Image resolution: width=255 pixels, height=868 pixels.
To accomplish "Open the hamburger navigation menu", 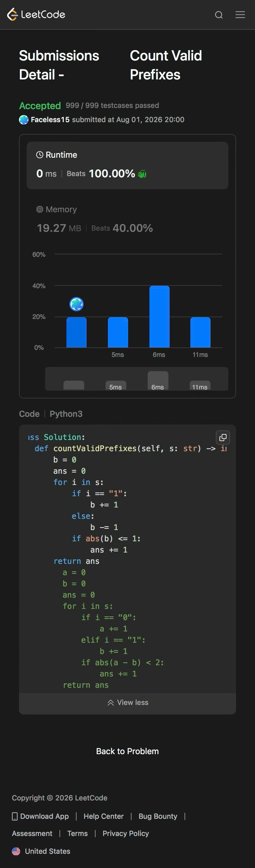I will (x=240, y=15).
